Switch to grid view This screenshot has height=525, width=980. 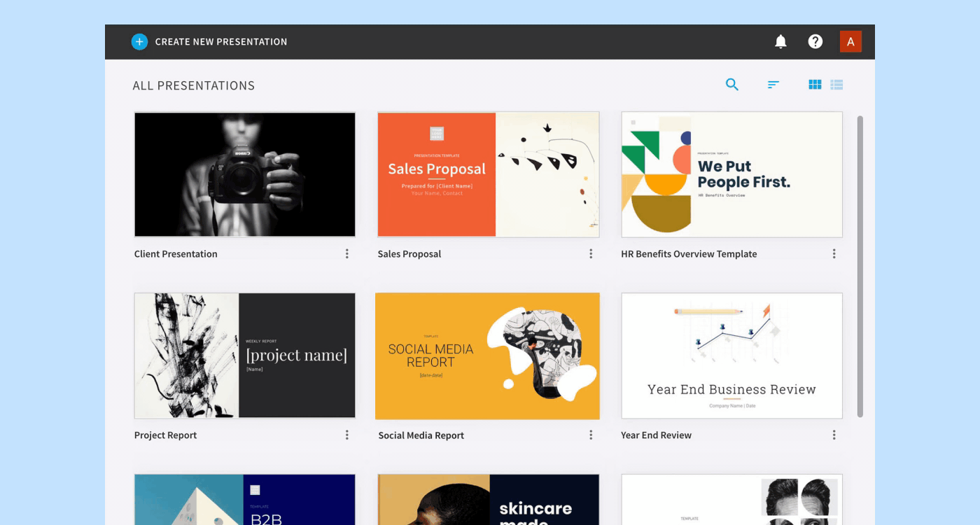pyautogui.click(x=815, y=85)
